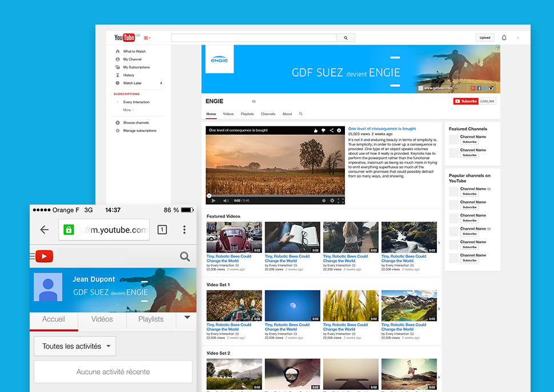Tap the green padlock in the mobile address bar
Viewport: 554px width, 392px height.
click(x=69, y=230)
